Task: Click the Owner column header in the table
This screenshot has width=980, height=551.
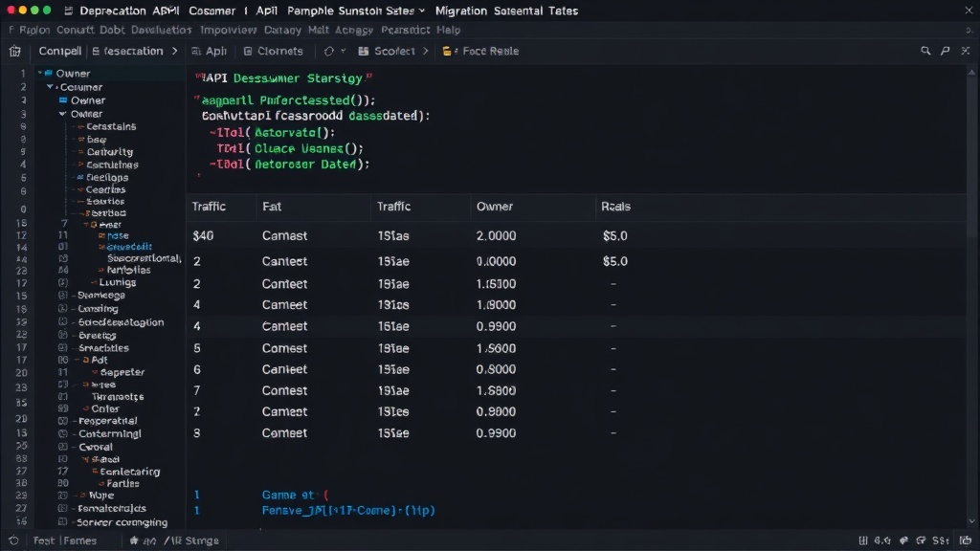Action: tap(495, 207)
